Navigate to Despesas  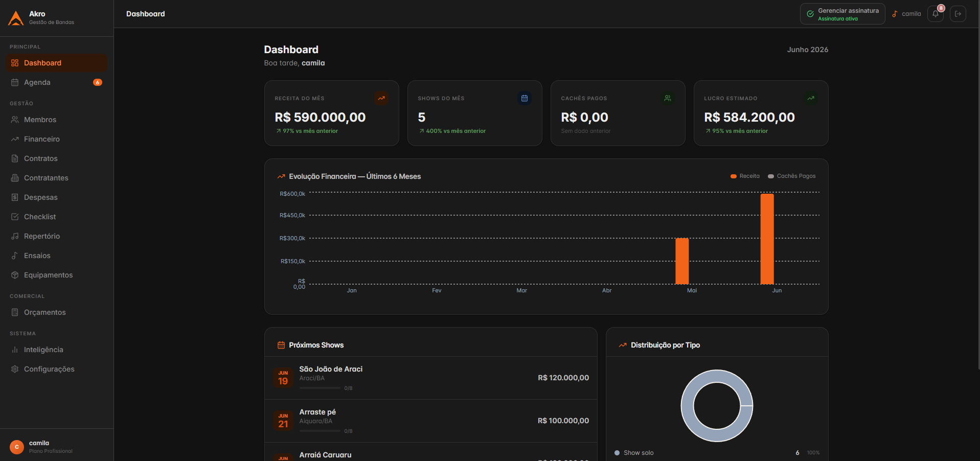click(x=57, y=197)
